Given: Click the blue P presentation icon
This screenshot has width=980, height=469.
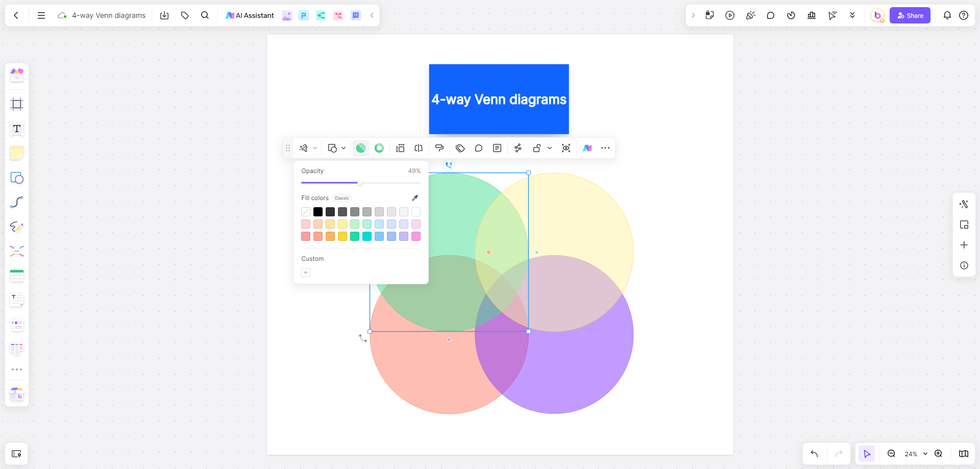Looking at the screenshot, I should coord(304,15).
